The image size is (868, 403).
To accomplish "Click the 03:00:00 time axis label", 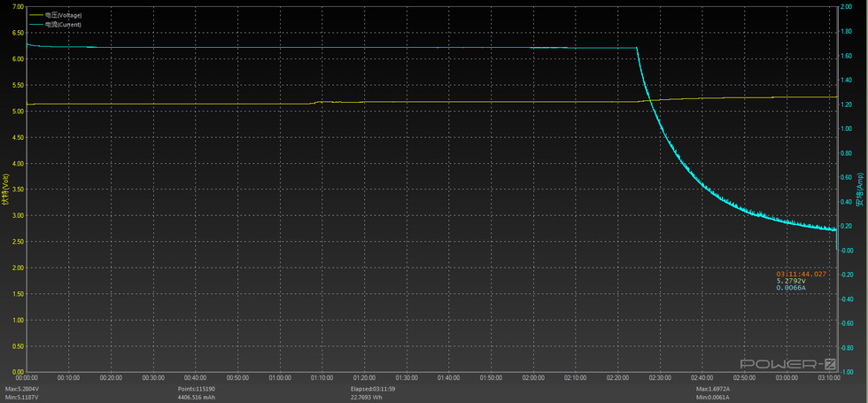I will pos(787,377).
